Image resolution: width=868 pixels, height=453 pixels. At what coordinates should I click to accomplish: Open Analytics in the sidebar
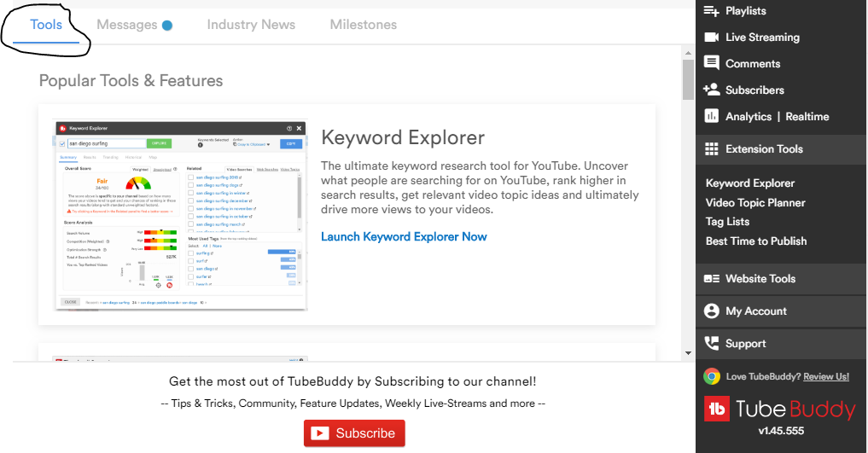point(749,117)
